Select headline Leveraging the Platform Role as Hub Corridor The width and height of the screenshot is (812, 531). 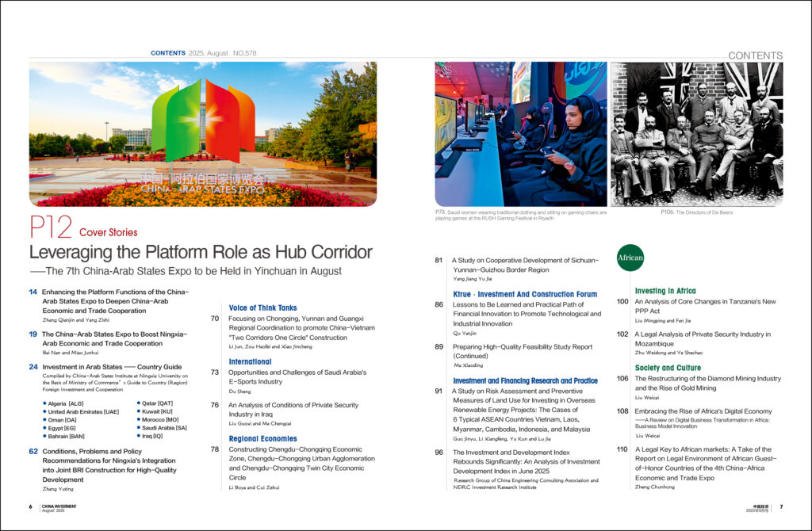point(201,252)
